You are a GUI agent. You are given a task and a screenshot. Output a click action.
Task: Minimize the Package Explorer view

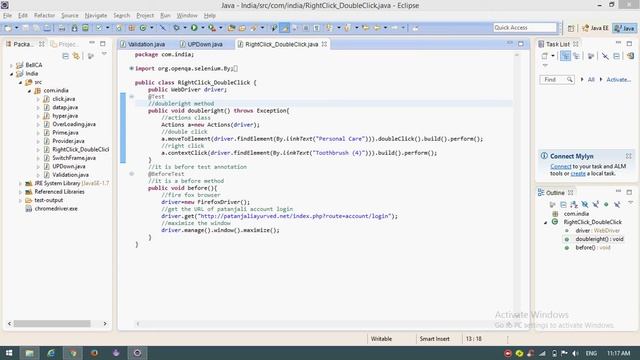point(92,43)
